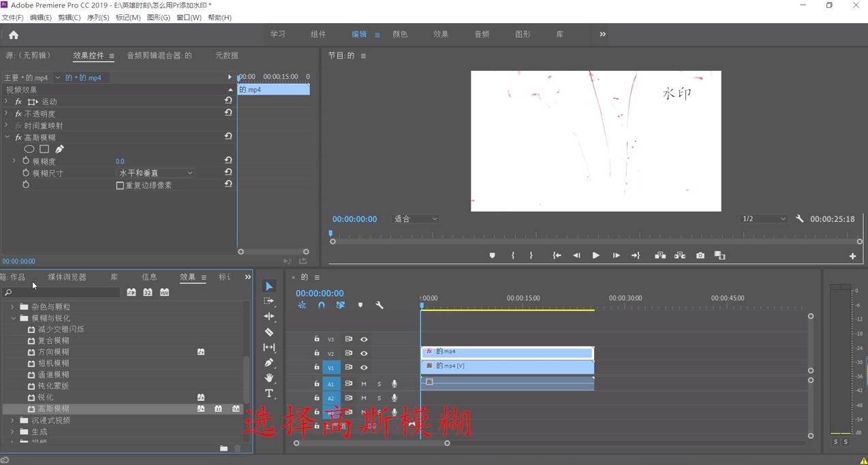Reset the 运动 effect
Viewport: 868px width, 465px height.
[228, 101]
